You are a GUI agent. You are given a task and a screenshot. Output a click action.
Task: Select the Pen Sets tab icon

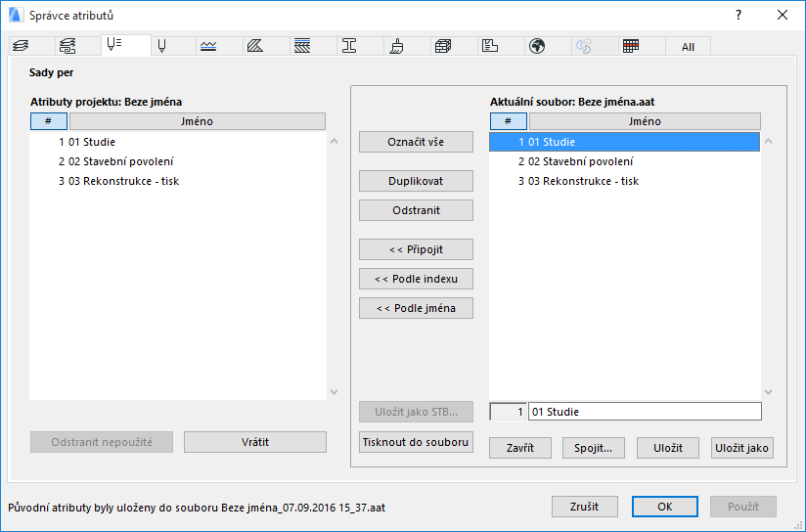[x=114, y=45]
